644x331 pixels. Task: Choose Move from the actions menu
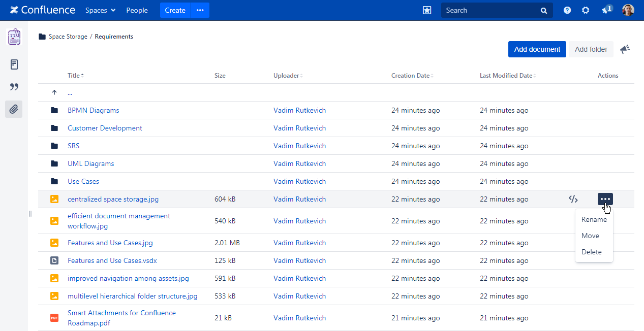pos(590,236)
